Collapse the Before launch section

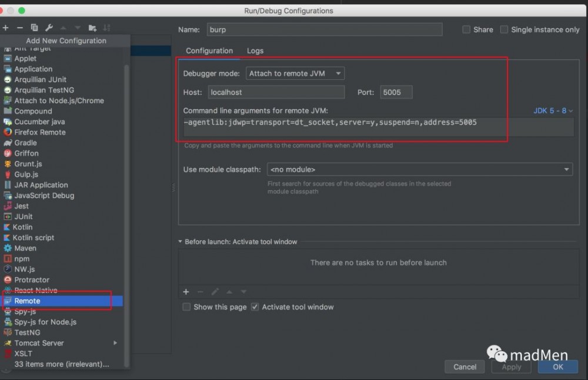pyautogui.click(x=181, y=242)
